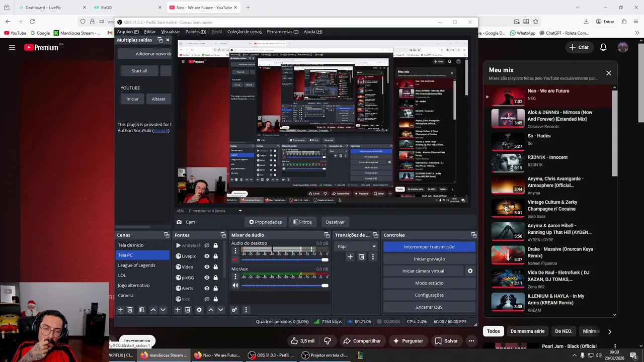Open Firefox application hamburger menu
Image resolution: width=644 pixels, height=362 pixels.
[x=636, y=22]
